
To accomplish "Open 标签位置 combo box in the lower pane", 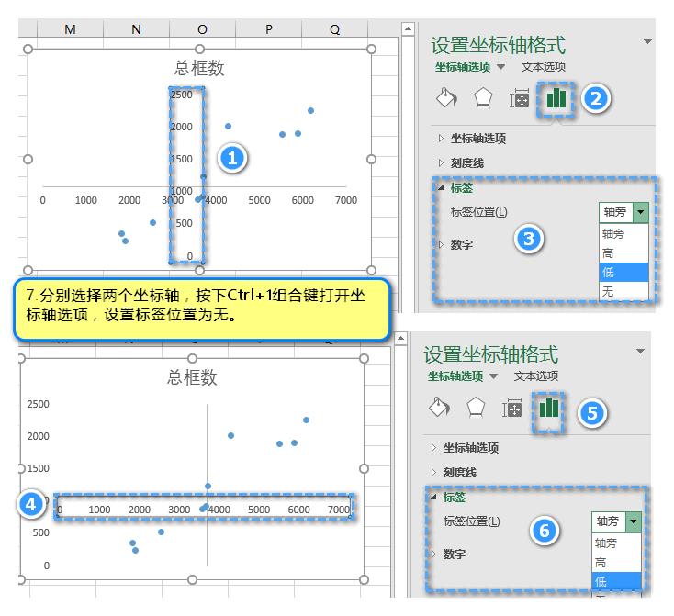I will 633,521.
